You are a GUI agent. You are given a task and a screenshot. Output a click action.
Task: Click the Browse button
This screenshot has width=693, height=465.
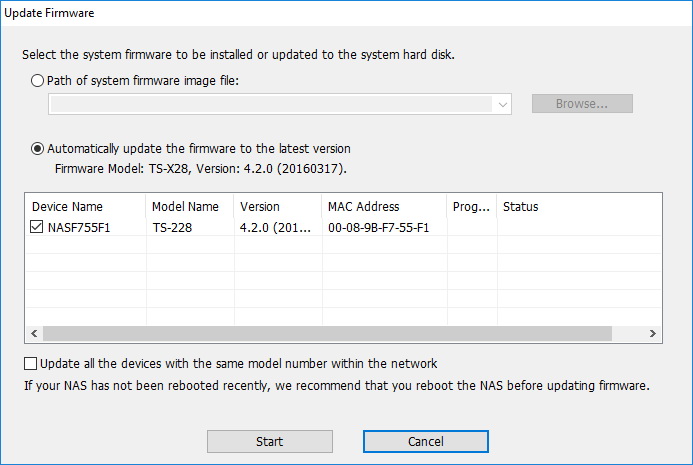click(x=582, y=104)
